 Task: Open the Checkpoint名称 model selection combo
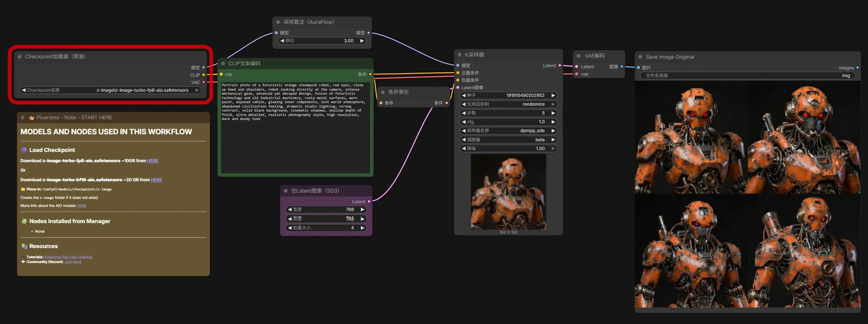click(x=110, y=90)
